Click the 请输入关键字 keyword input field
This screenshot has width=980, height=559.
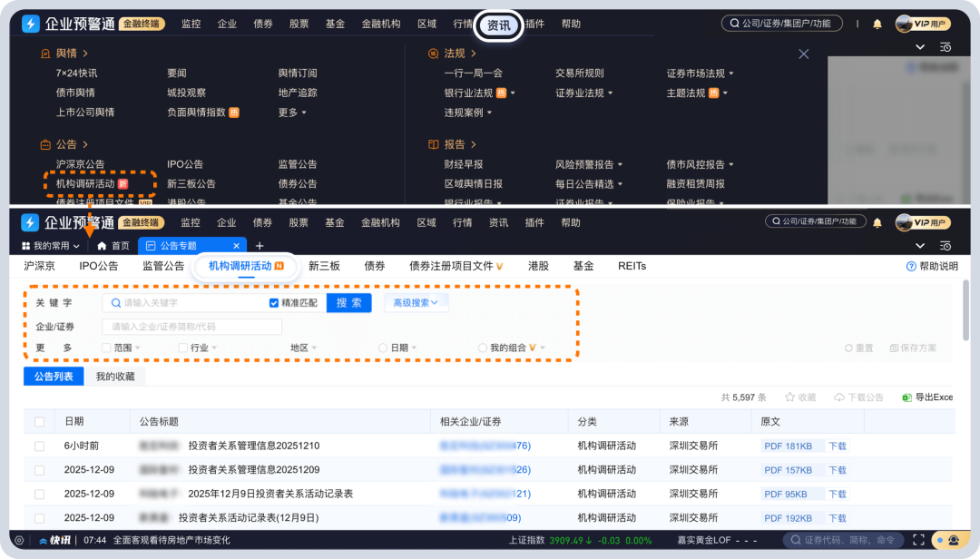pyautogui.click(x=191, y=303)
